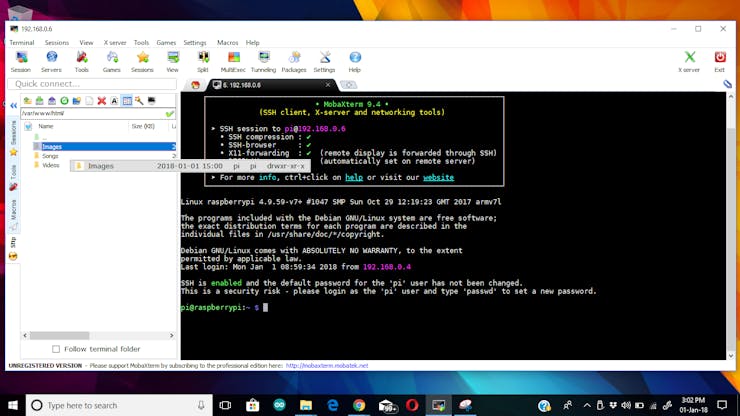
Task: Rename selected item with the A icon
Action: pyautogui.click(x=114, y=101)
